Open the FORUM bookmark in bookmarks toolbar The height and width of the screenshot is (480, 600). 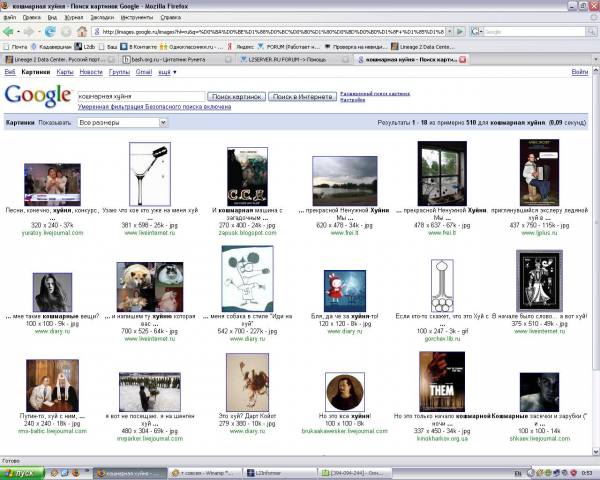point(289,47)
